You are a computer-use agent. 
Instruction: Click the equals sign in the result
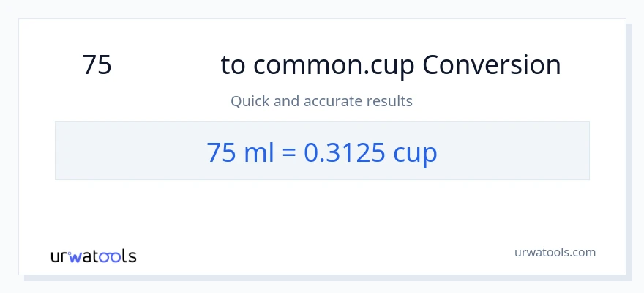pyautogui.click(x=287, y=152)
